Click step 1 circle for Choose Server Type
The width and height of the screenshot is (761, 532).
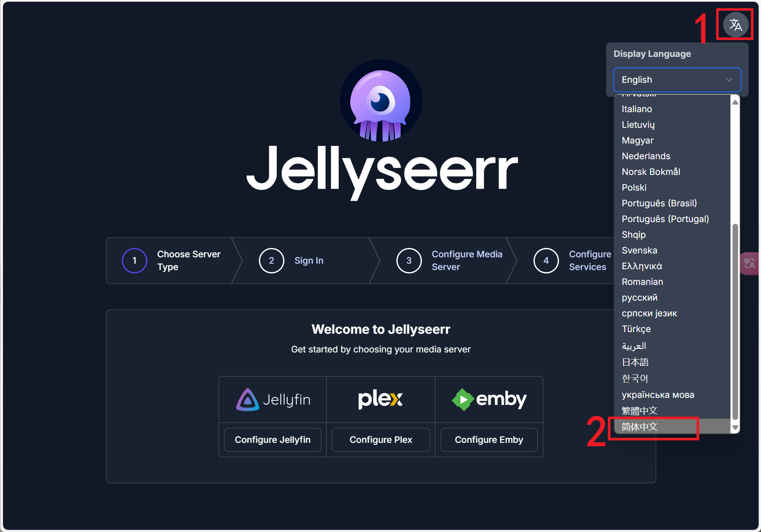135,261
